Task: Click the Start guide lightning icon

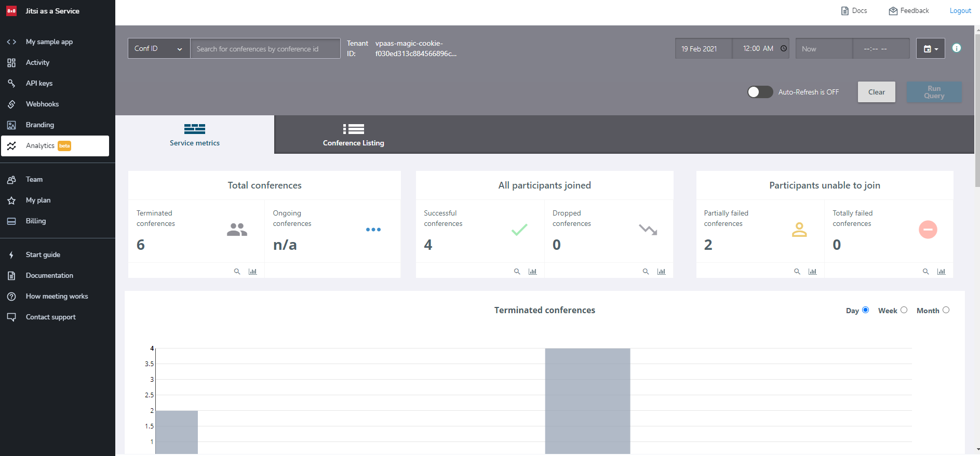Action: pyautogui.click(x=11, y=255)
